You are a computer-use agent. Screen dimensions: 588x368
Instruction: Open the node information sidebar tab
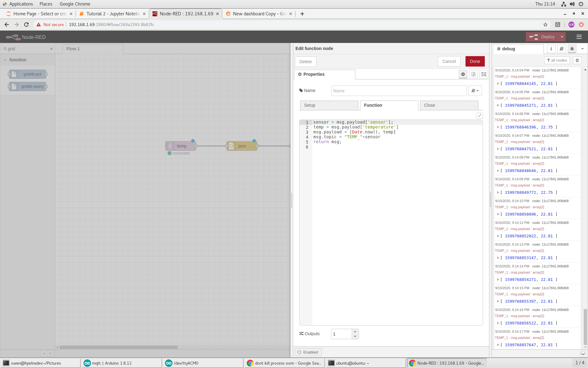point(551,49)
